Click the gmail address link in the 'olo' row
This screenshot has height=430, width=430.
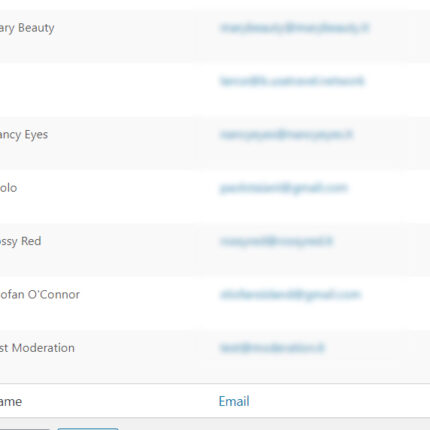point(284,188)
